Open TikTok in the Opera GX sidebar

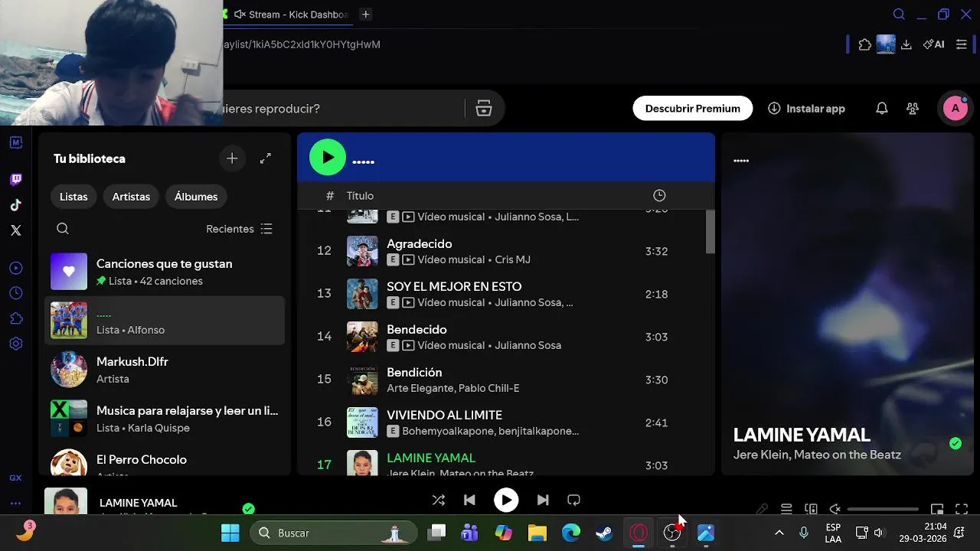click(15, 205)
